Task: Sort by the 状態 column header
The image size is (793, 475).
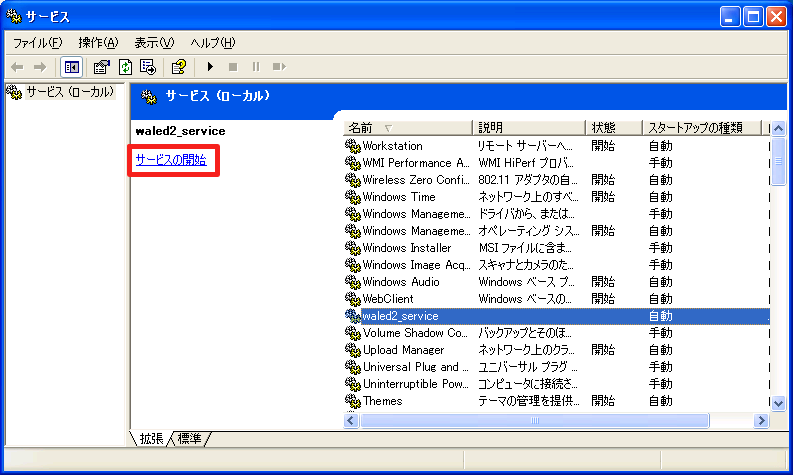Action: pos(613,128)
